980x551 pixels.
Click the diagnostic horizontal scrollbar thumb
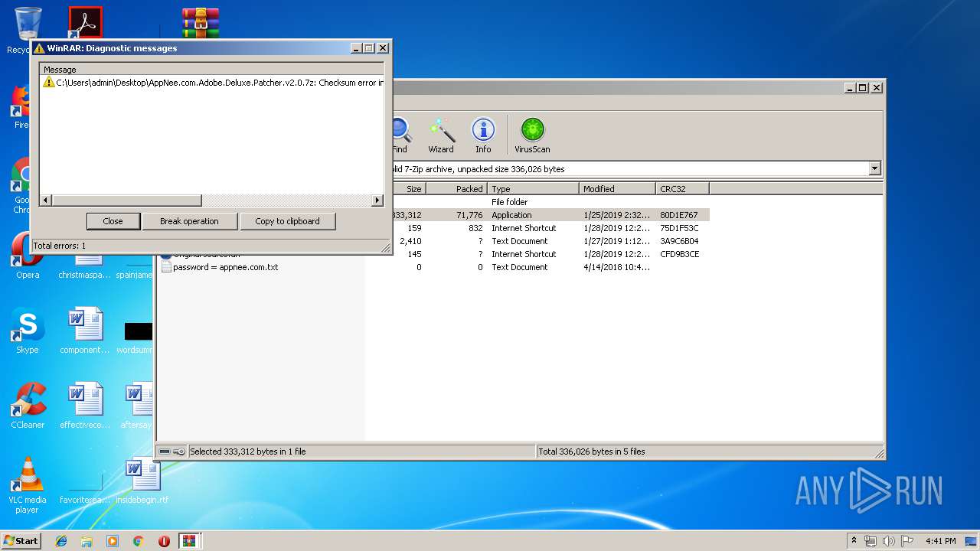pyautogui.click(x=126, y=201)
